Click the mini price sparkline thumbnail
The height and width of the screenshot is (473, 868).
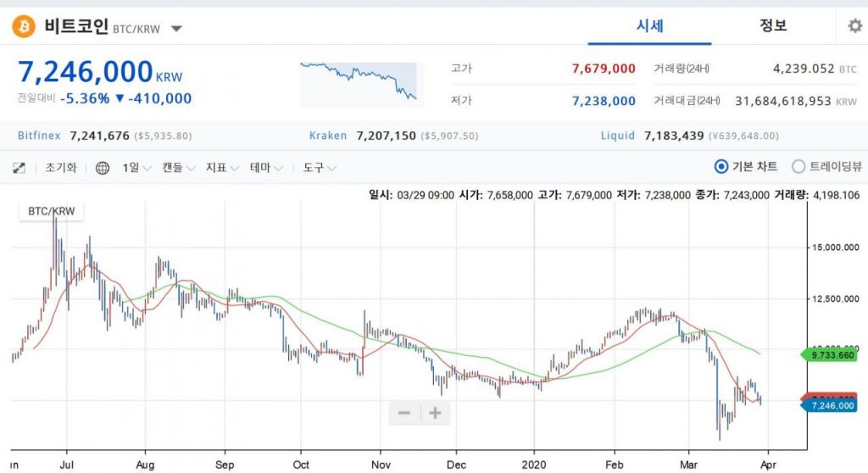[x=359, y=81]
